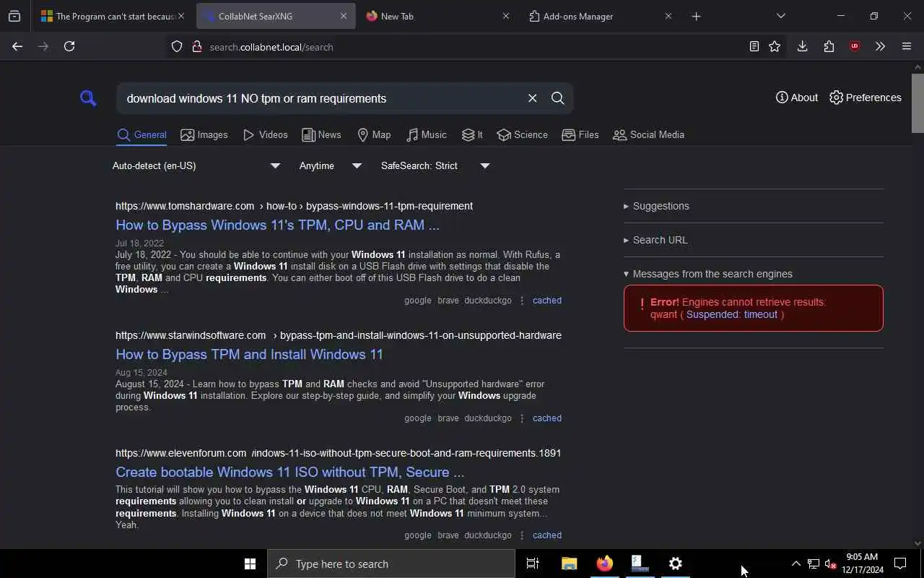This screenshot has width=924, height=578.
Task: Switch to the Music category
Action: click(427, 135)
